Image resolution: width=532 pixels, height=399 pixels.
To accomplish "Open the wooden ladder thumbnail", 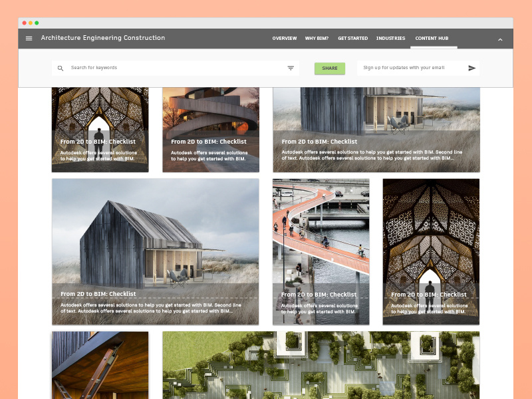I will point(100,365).
